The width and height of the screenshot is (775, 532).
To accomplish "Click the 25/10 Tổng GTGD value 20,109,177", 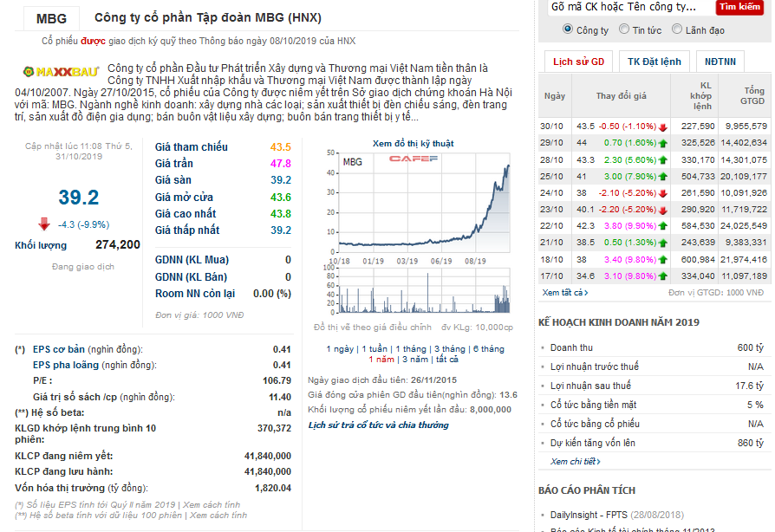I will point(744,177).
